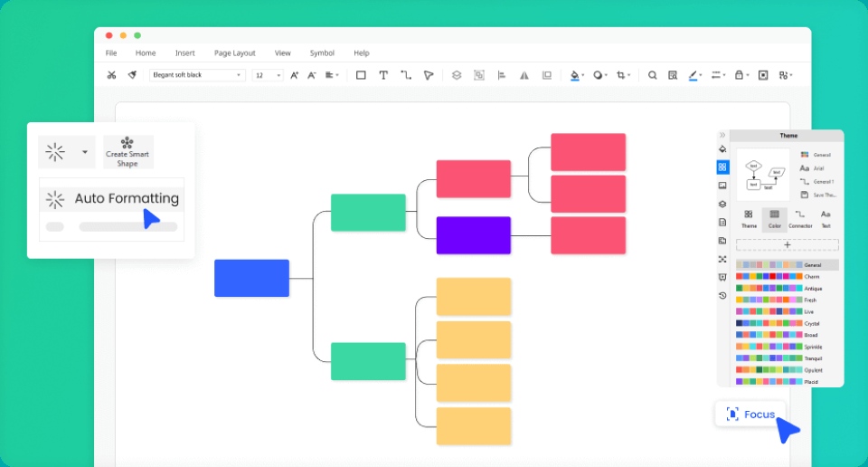Open the font name dropdown
Viewport: 868px width, 467px height.
coord(197,75)
